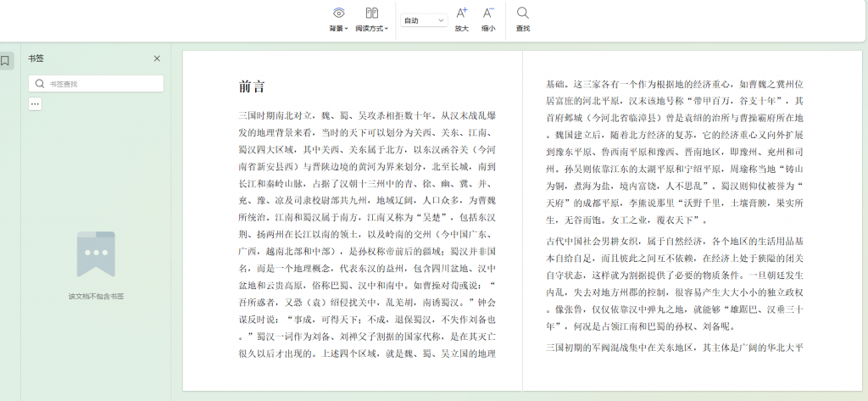The image size is (868, 401).
Task: Click the line starting 古代中国社会男耕女织
Action: coord(674,242)
